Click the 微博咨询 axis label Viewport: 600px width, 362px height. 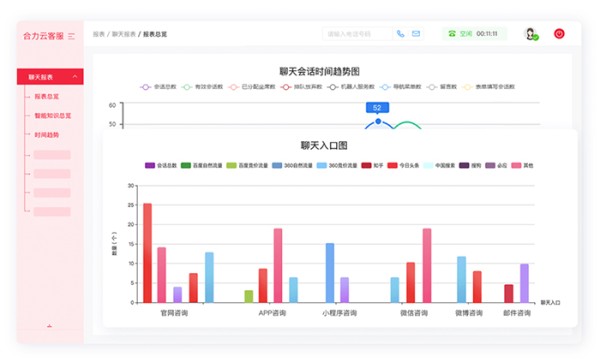click(x=469, y=313)
